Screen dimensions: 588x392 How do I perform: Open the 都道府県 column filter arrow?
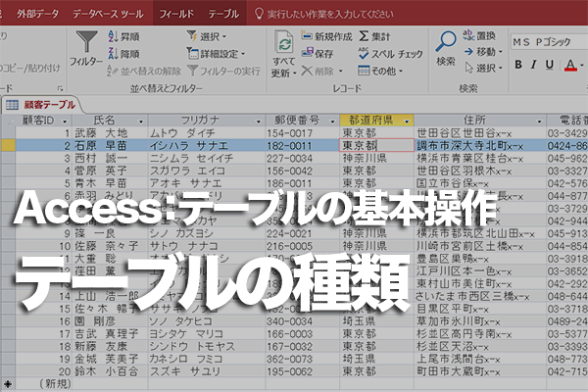pos(407,122)
